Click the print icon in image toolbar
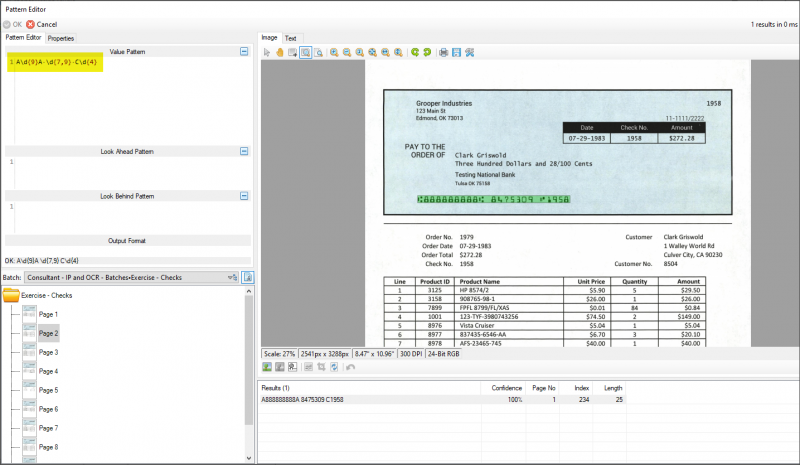The height and width of the screenshot is (465, 800). [x=443, y=52]
